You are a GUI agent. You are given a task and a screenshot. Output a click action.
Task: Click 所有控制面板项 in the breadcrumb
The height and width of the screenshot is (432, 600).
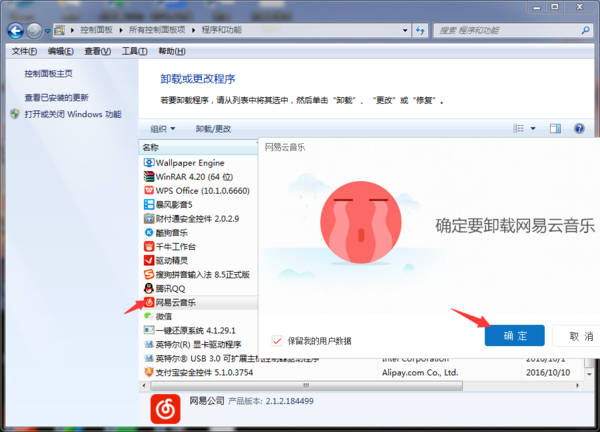(x=157, y=30)
